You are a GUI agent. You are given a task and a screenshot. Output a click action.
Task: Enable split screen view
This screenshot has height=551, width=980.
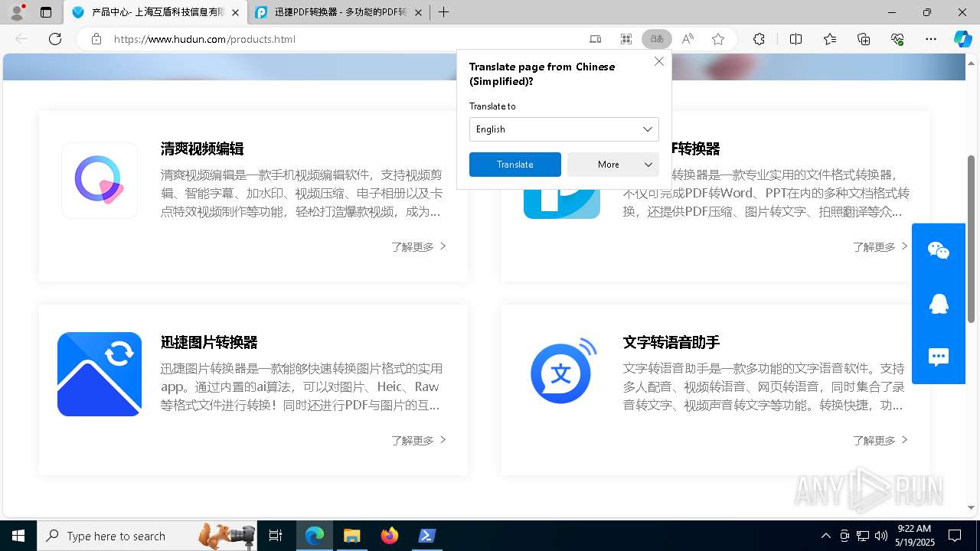pos(795,39)
